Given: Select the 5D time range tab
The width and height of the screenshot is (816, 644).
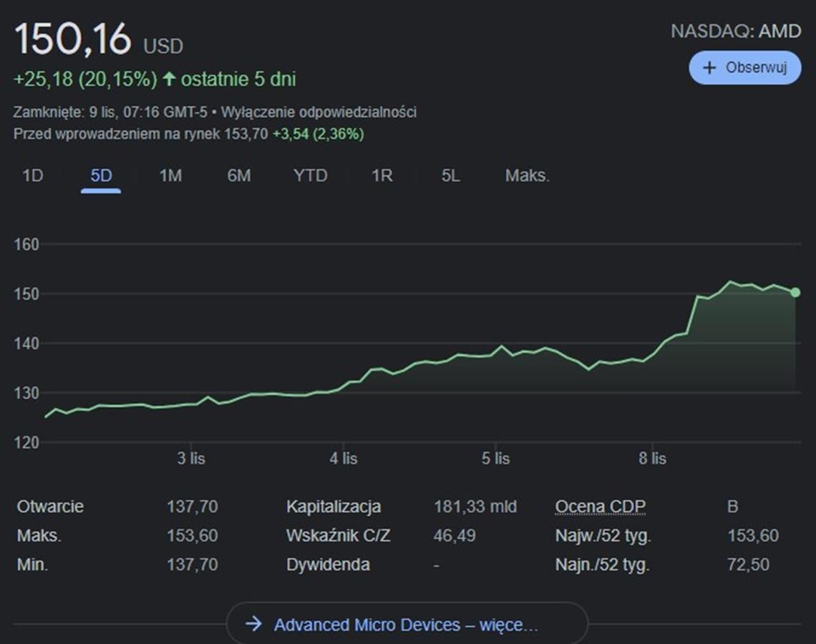Looking at the screenshot, I should pyautogui.click(x=101, y=176).
